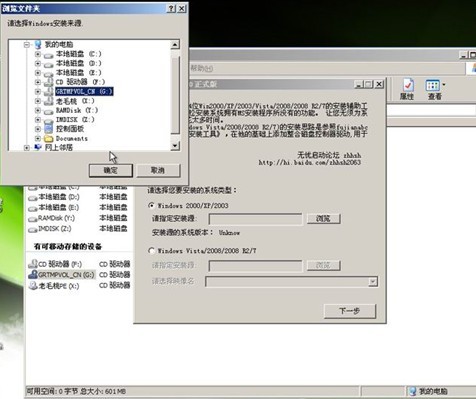
Task: Select 老毛桃 (X:) in the folder tree
Action: pos(75,101)
